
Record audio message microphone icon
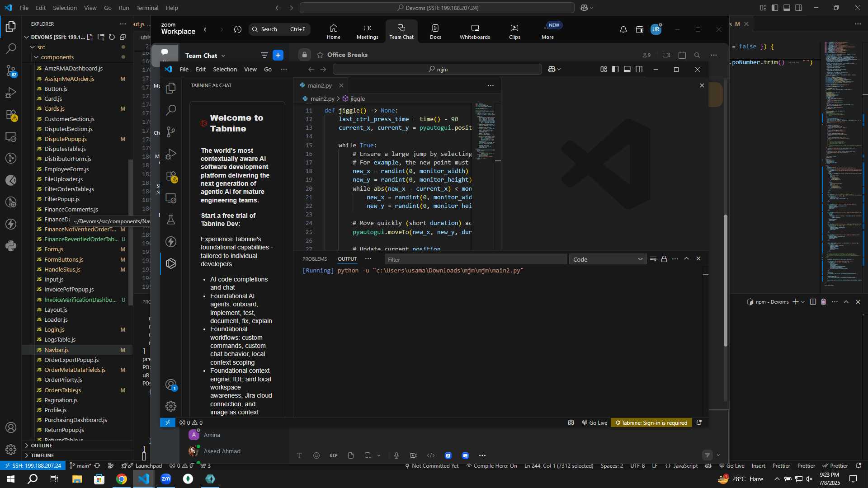pos(396,455)
